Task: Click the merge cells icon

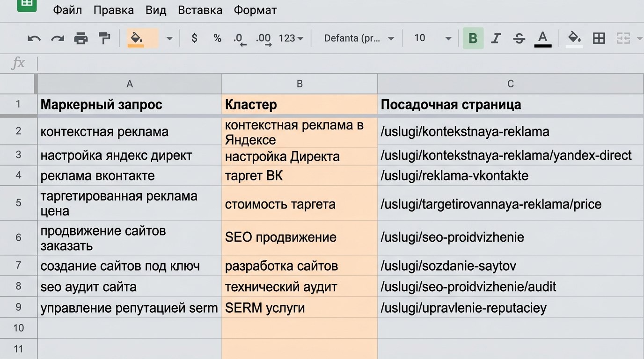Action: click(x=623, y=38)
